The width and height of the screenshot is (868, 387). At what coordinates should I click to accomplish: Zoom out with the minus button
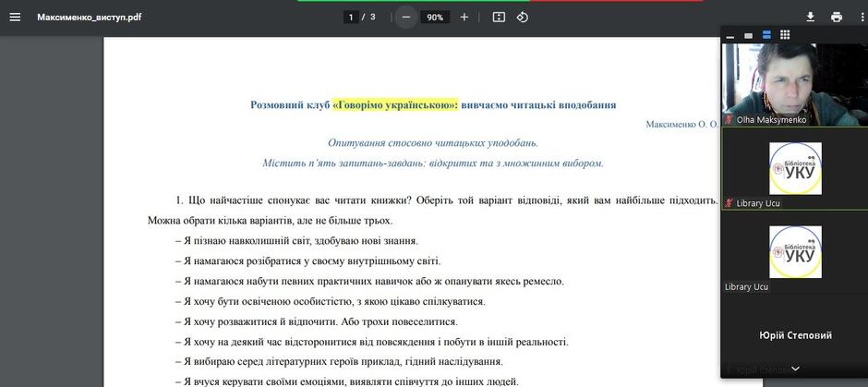point(405,18)
